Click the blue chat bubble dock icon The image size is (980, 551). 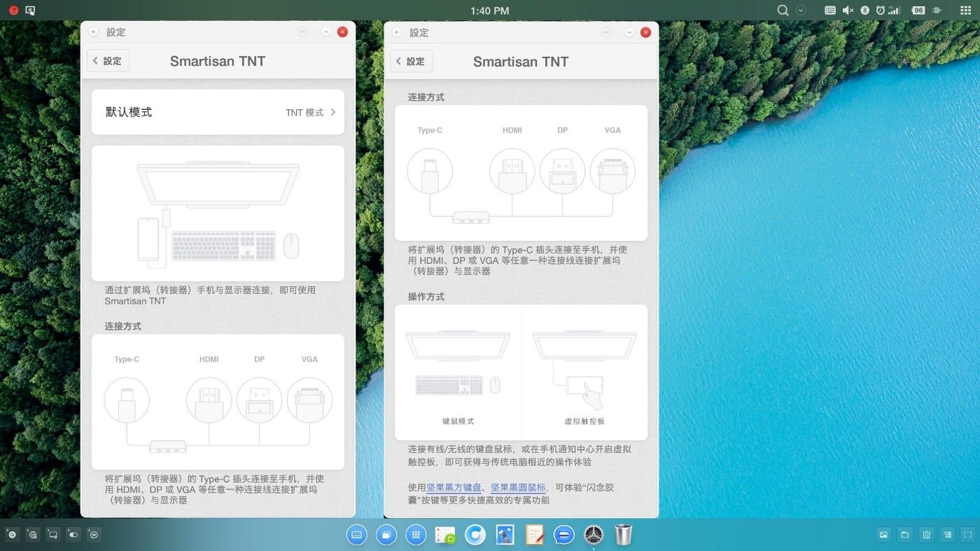point(564,535)
